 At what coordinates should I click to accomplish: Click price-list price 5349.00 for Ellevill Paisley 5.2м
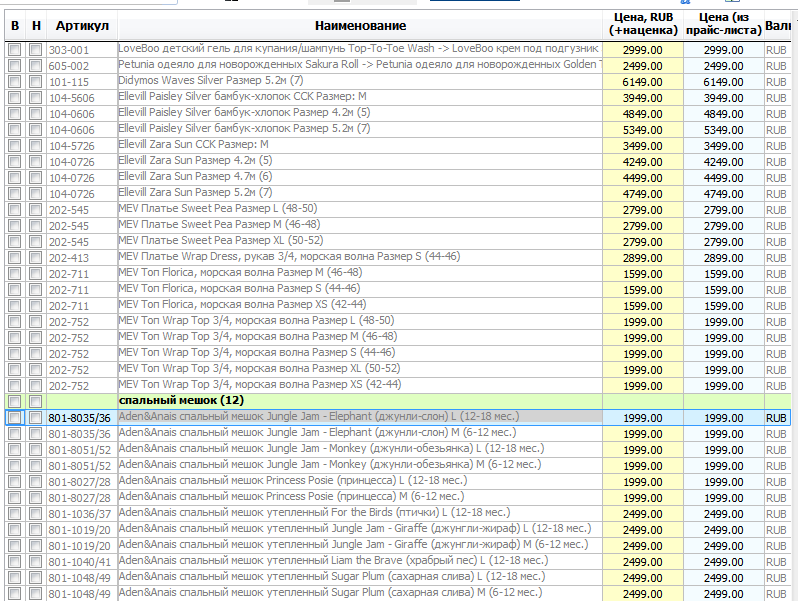point(724,130)
